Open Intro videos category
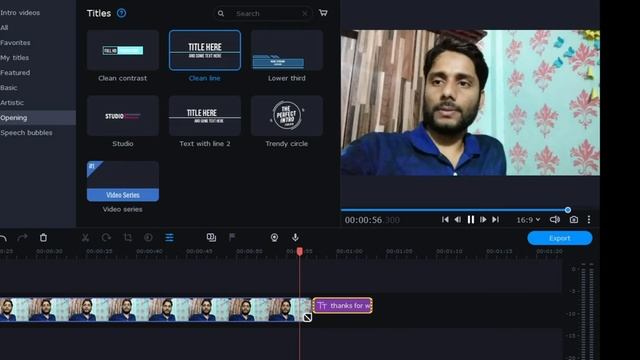The image size is (640, 360). pyautogui.click(x=20, y=13)
